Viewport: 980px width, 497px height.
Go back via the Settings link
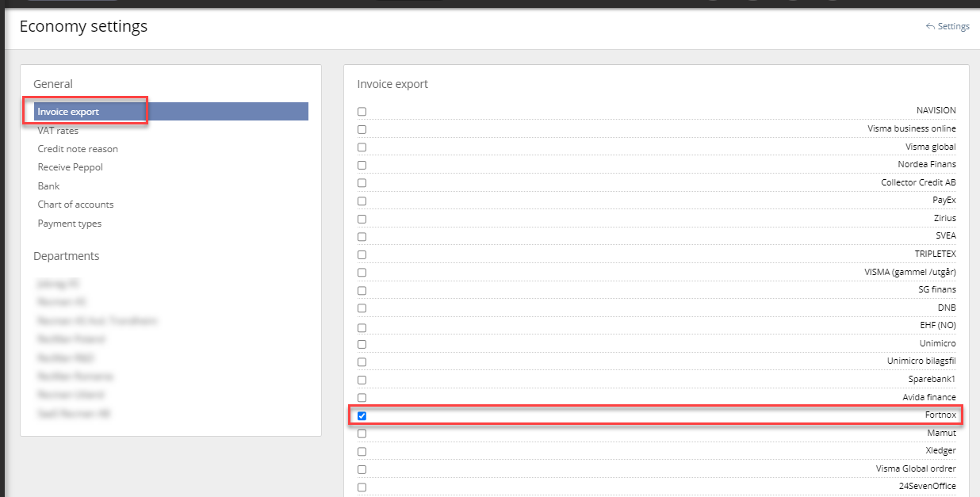[x=947, y=26]
